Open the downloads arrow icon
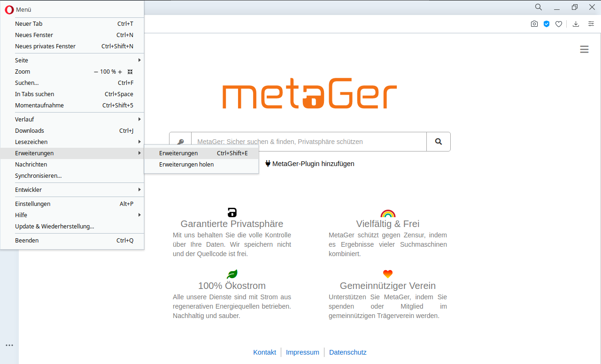 (576, 24)
